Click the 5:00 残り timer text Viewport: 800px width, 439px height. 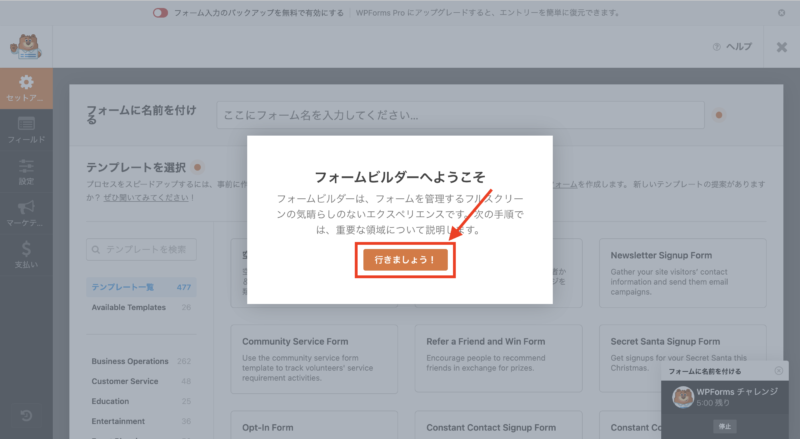pyautogui.click(x=713, y=403)
